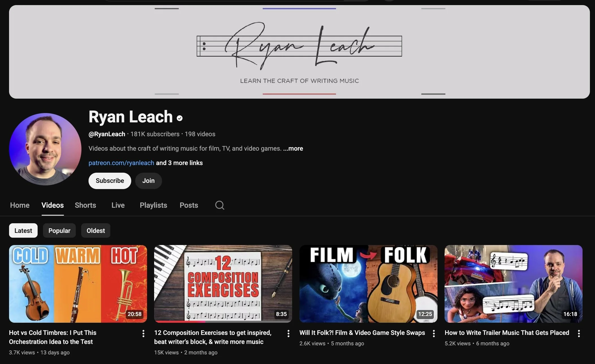Open three-dot menu for Trailer Music video
The image size is (595, 364).
[579, 333]
